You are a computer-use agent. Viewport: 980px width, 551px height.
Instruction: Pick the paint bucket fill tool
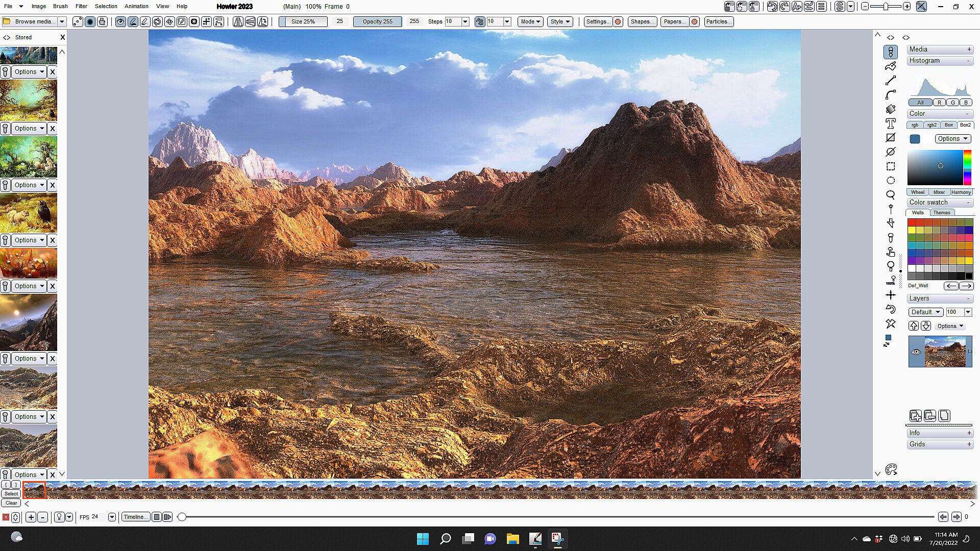[891, 109]
